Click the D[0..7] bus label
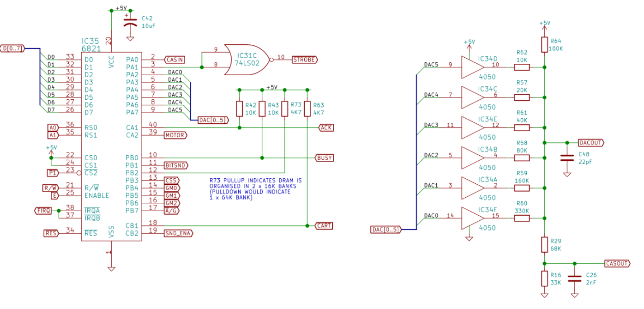Screen dimensions: 644x309 (12, 48)
